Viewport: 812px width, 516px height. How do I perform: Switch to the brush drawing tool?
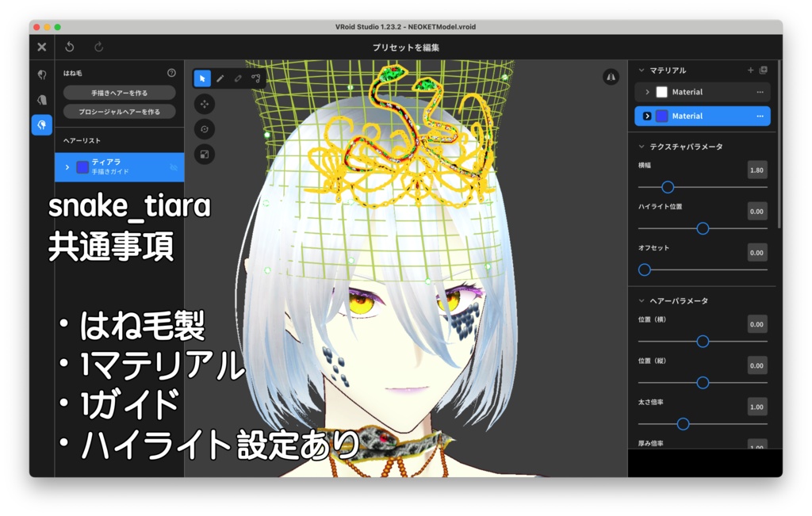tap(220, 78)
